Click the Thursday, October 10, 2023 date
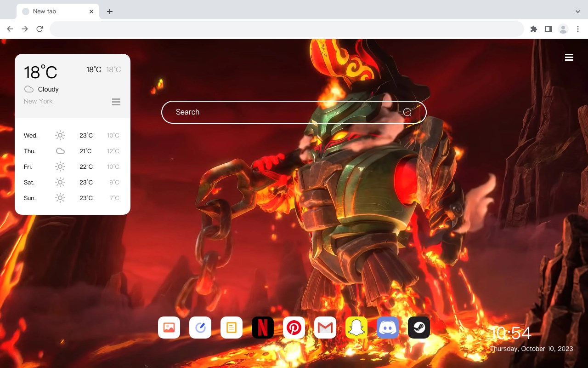Viewport: 588px width, 368px height. 531,349
